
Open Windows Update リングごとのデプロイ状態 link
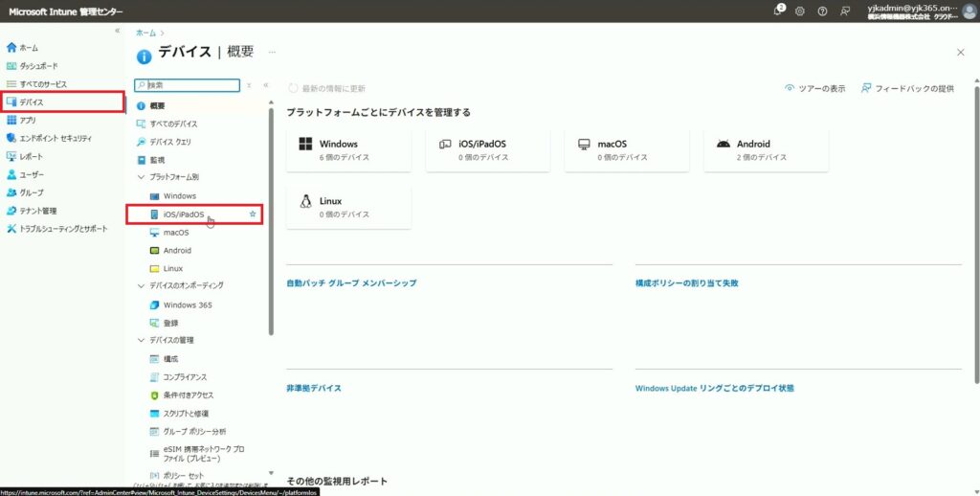pyautogui.click(x=714, y=388)
